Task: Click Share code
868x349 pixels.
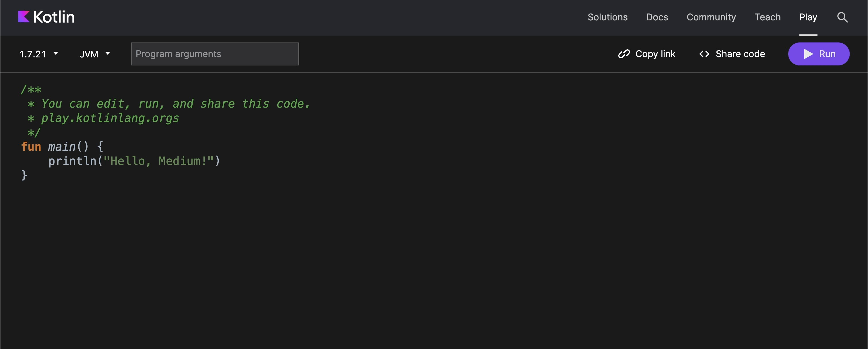Action: pyautogui.click(x=732, y=54)
